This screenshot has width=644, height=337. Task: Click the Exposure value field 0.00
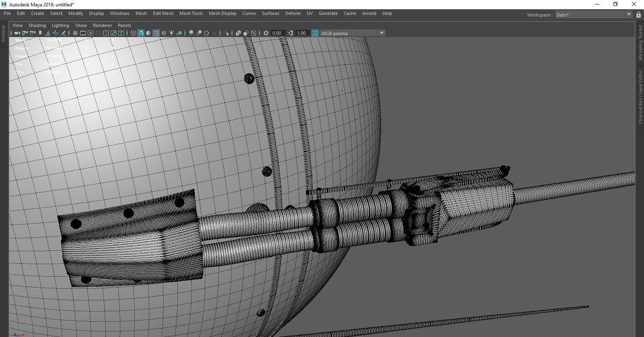pos(278,33)
